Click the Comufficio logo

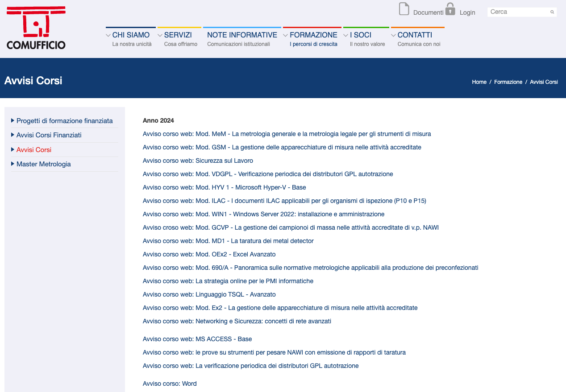click(36, 28)
